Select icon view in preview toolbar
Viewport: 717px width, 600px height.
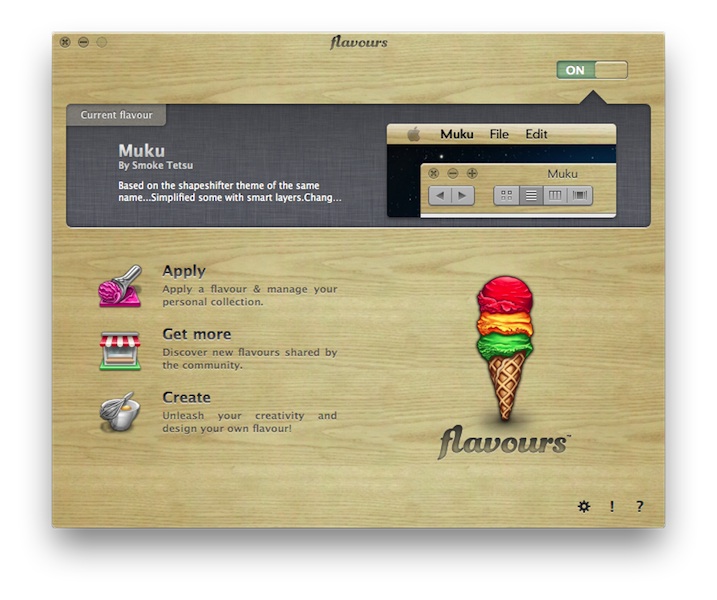coord(507,196)
